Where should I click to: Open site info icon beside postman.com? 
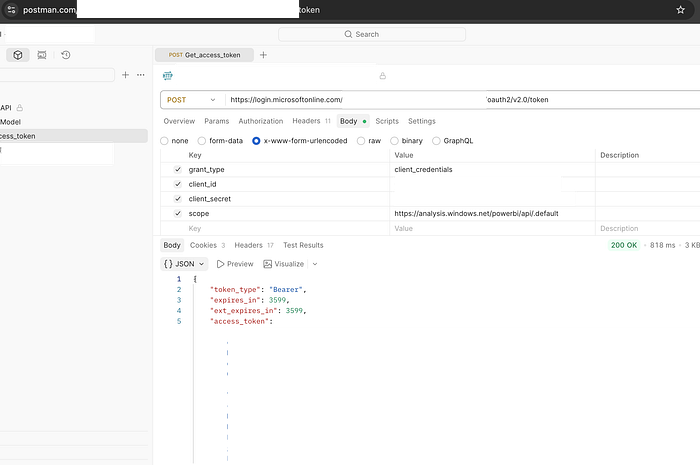click(x=11, y=10)
